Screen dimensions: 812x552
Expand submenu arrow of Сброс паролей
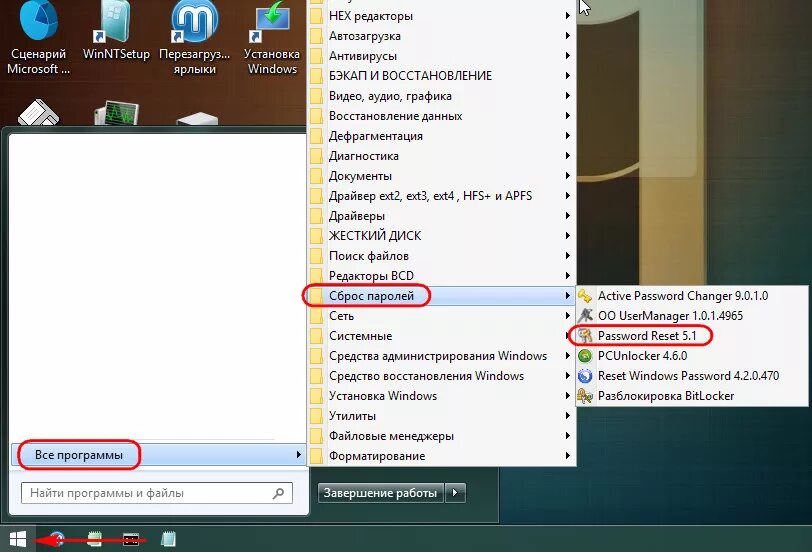pyautogui.click(x=568, y=296)
